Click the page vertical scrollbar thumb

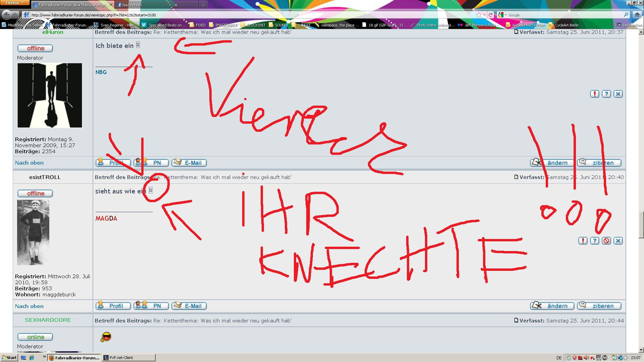coord(641,225)
